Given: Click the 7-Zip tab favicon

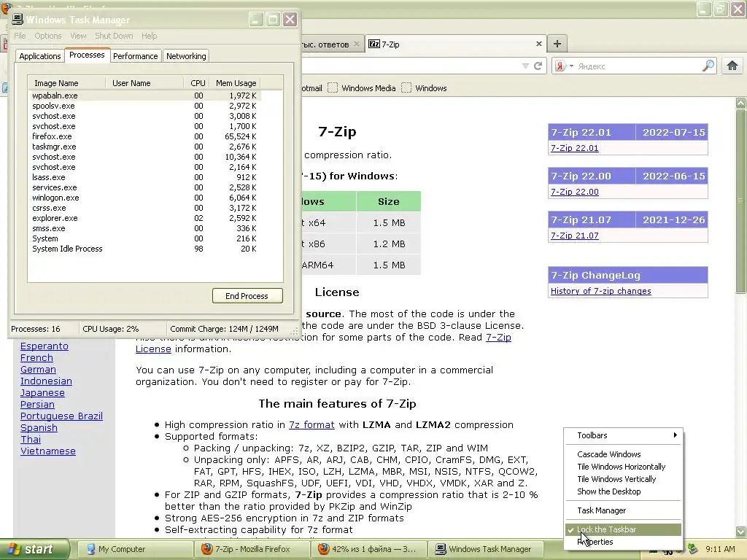Looking at the screenshot, I should (374, 44).
